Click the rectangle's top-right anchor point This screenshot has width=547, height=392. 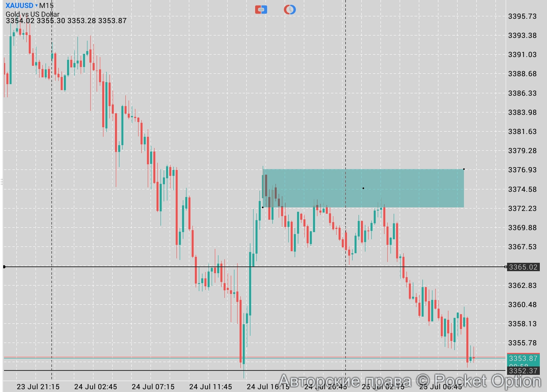click(x=464, y=169)
